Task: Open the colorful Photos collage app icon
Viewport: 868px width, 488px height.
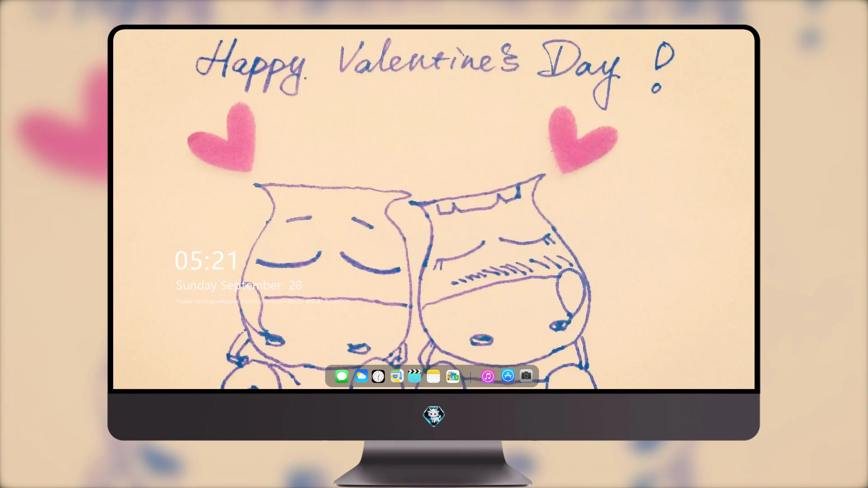Action: click(453, 376)
